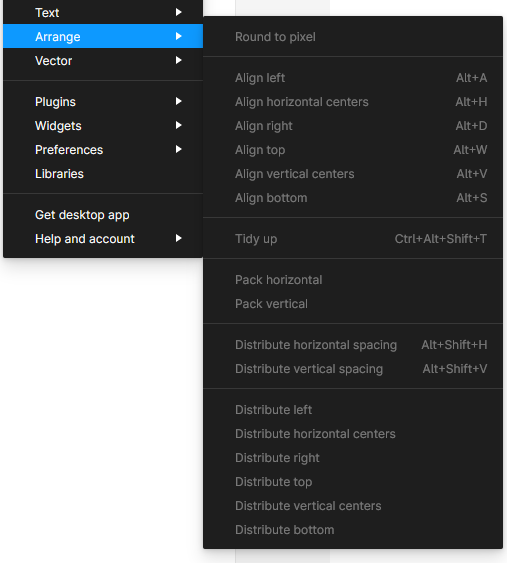Screen dimensions: 507x563
Task: Choose Get desktop app
Action: click(103, 215)
